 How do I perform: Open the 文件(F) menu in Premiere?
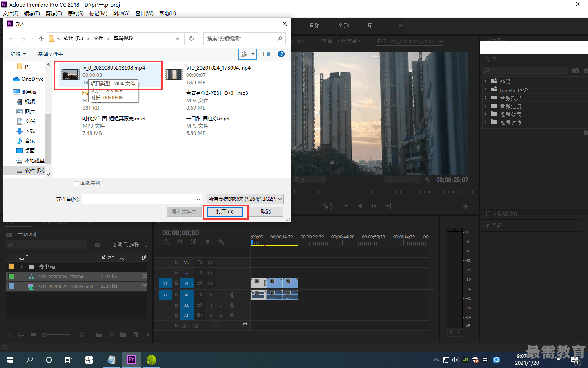(x=11, y=13)
